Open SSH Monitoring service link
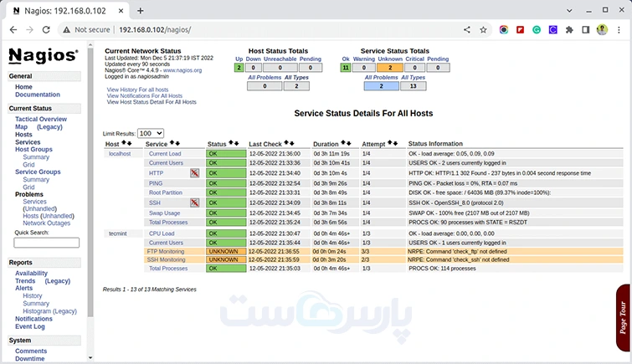632x364 pixels. point(166,259)
